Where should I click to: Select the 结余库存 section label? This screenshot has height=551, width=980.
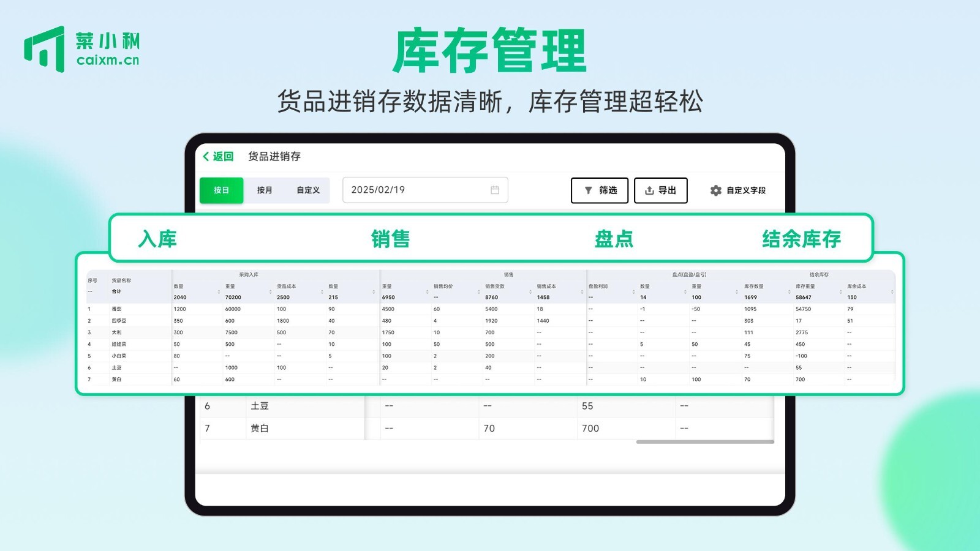[x=801, y=239]
